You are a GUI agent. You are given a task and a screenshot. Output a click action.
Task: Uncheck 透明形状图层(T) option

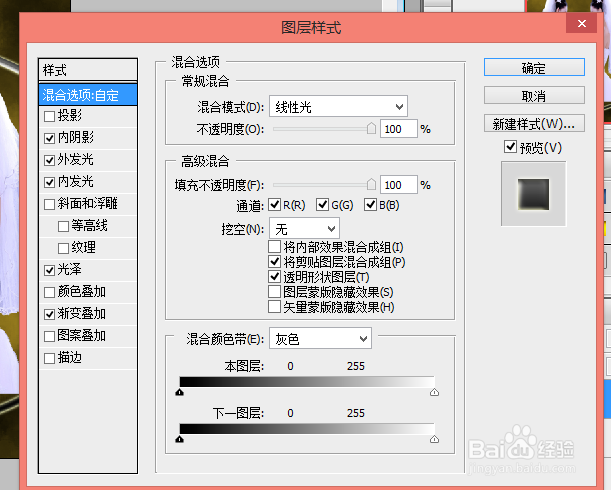[274, 277]
